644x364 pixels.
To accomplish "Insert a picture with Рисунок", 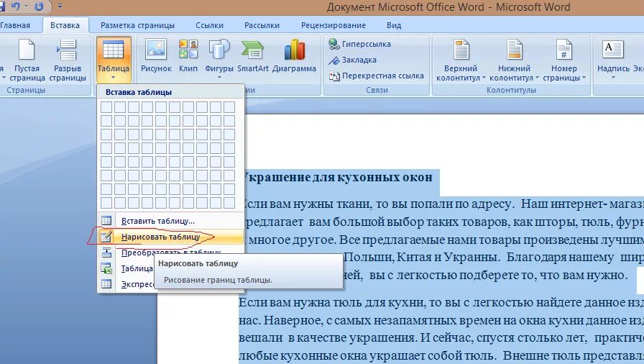I will pyautogui.click(x=156, y=56).
